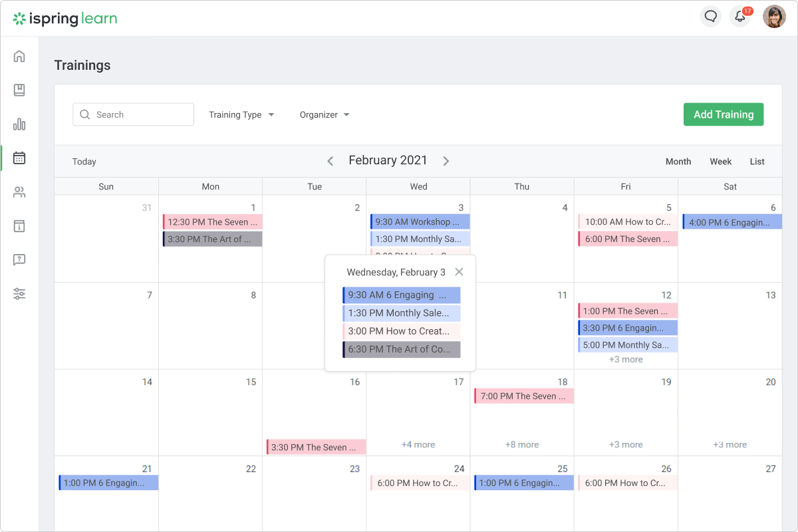Open the Home icon in sidebar
798x532 pixels.
(19, 57)
